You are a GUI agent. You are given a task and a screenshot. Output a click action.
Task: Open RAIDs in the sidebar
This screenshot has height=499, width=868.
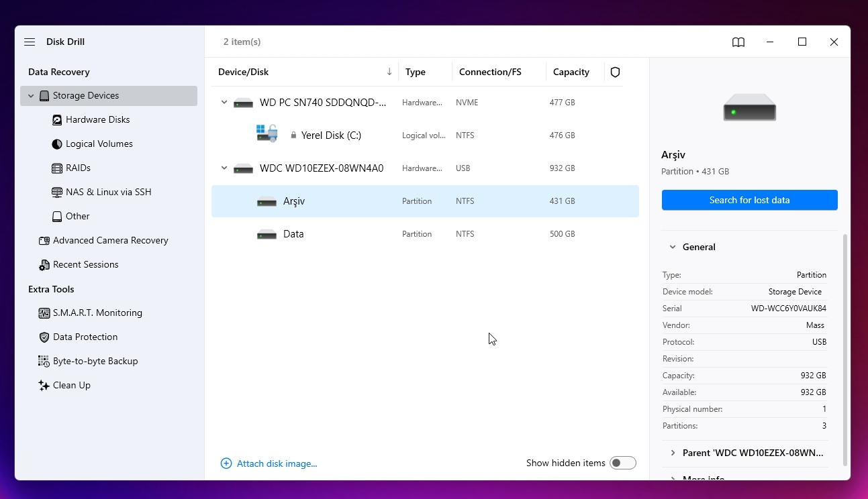pos(78,168)
